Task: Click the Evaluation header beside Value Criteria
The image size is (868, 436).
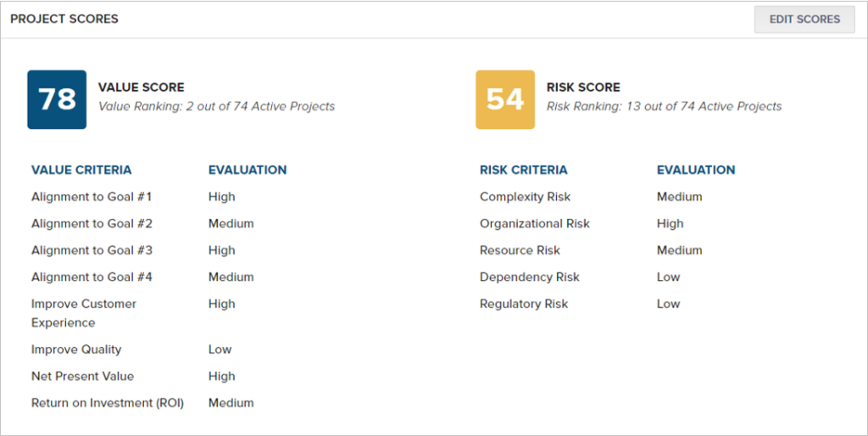Action: (248, 170)
